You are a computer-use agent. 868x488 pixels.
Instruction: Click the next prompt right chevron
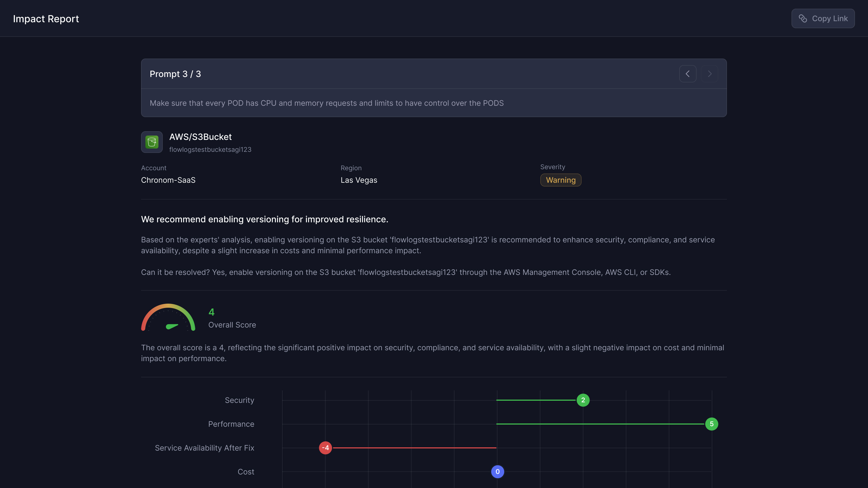[710, 74]
